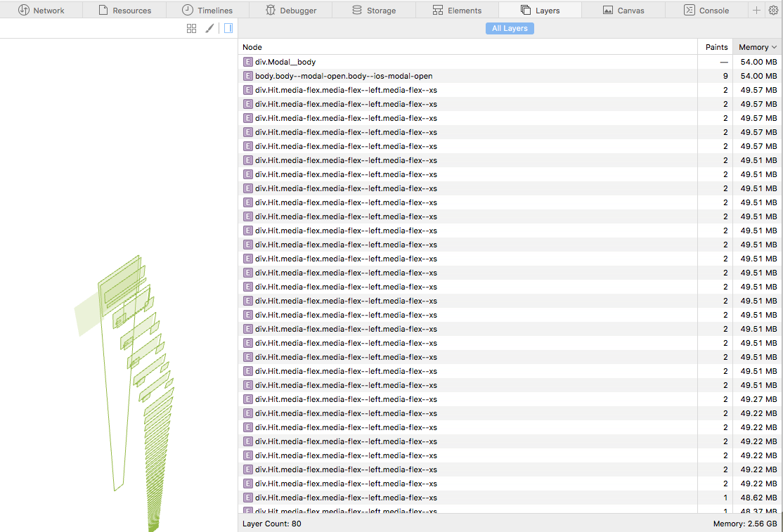Click the grid view icon
Image resolution: width=783 pixels, height=532 pixels.
pyautogui.click(x=191, y=28)
